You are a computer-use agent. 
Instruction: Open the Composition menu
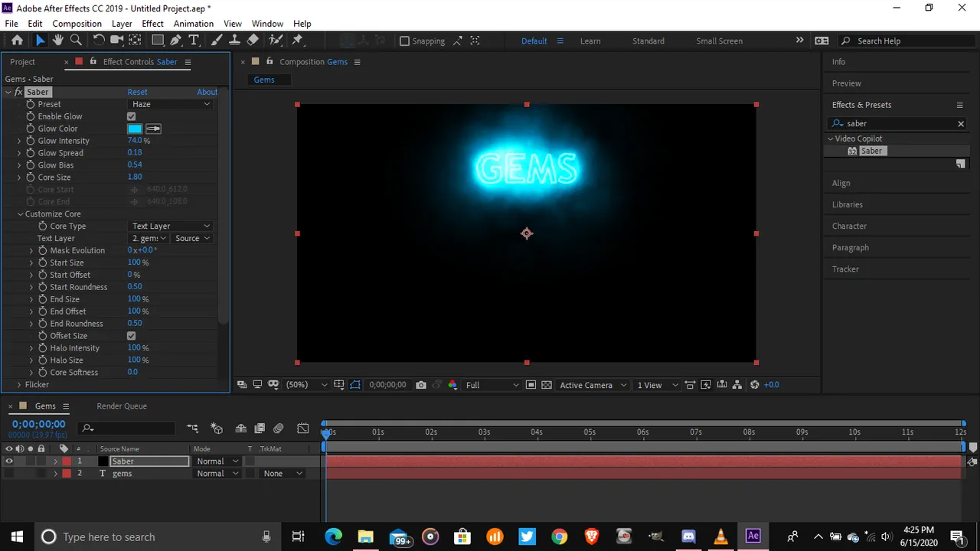(77, 24)
